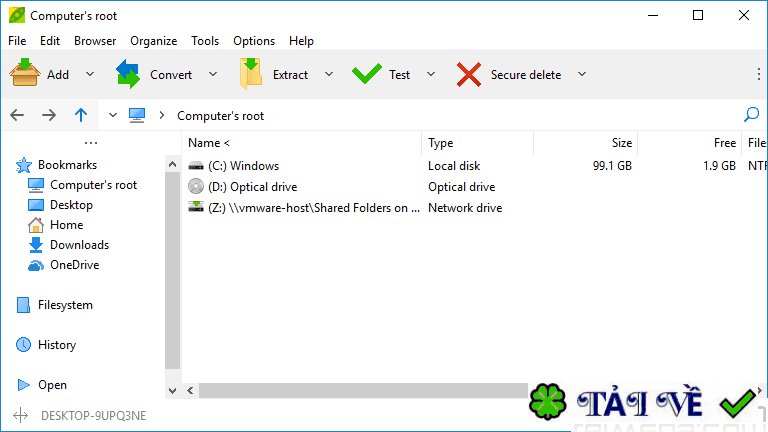Open the Organize menu
Image resolution: width=768 pixels, height=432 pixels.
153,41
